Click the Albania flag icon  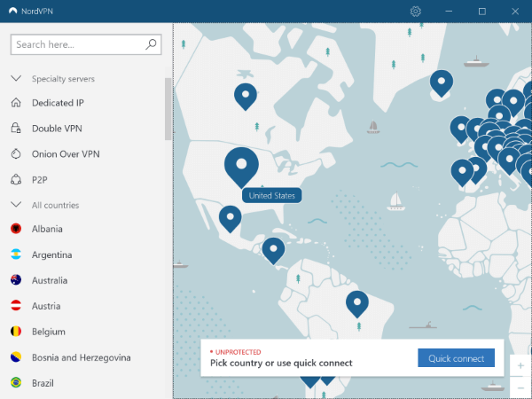coord(16,229)
